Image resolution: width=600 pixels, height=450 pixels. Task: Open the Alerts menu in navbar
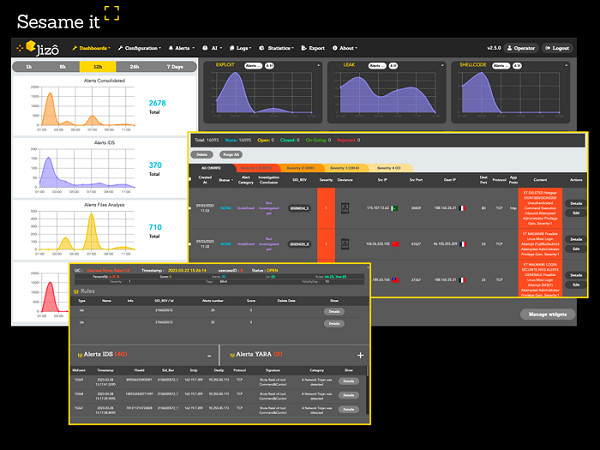pos(181,48)
